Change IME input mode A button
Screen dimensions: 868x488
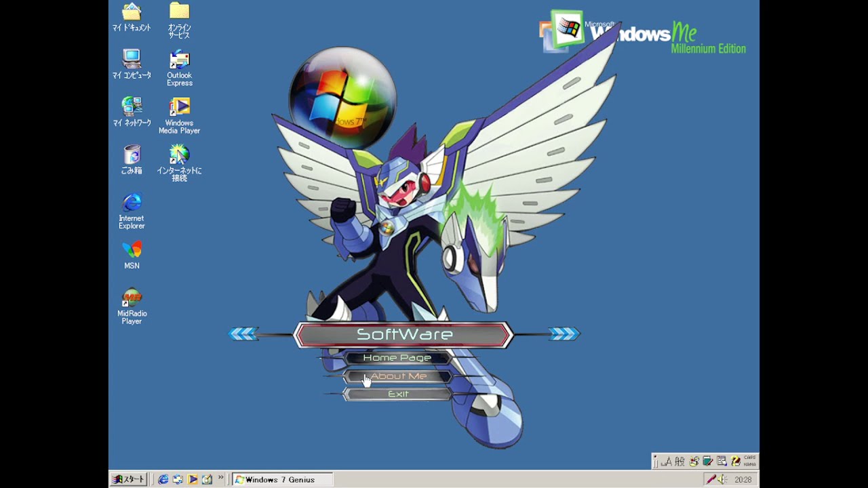tap(666, 462)
